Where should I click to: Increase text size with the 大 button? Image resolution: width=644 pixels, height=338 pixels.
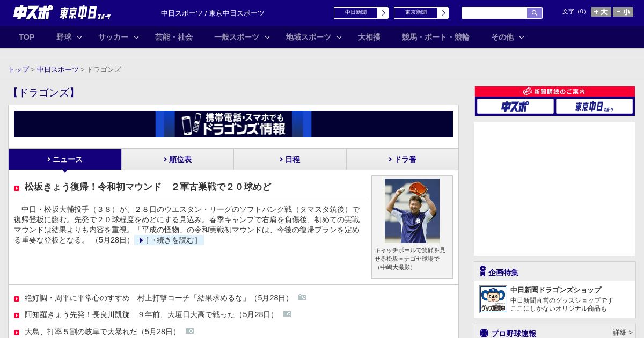601,12
